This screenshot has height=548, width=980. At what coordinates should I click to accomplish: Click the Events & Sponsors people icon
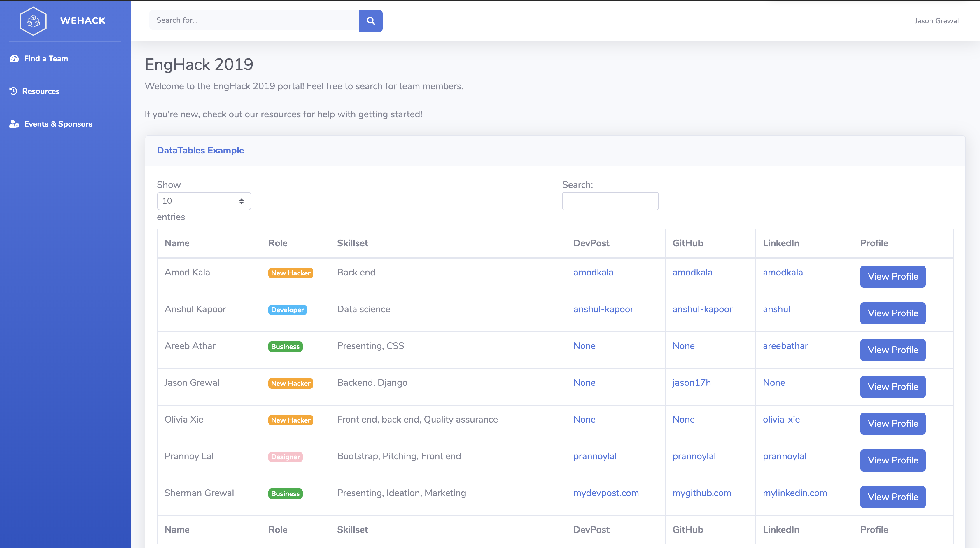(15, 124)
